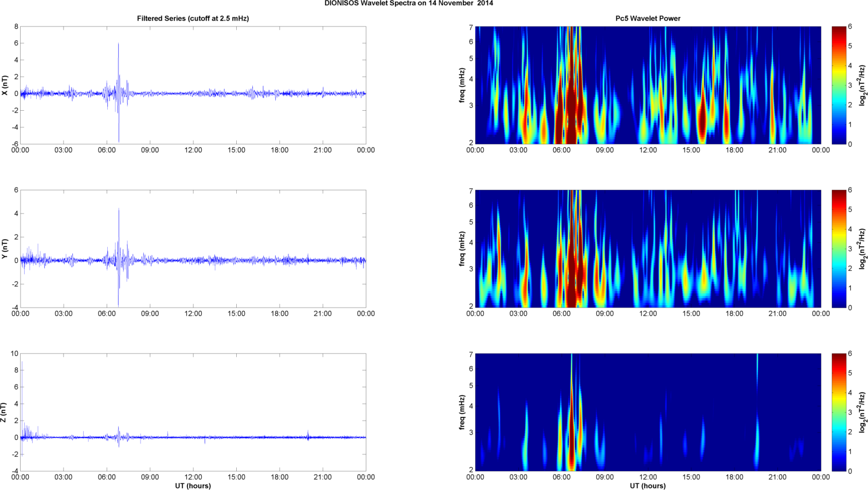Screen dimensions: 868x490
Task: Click '12:00' tick below the Y wavelet spectrum
Action: tap(648, 314)
